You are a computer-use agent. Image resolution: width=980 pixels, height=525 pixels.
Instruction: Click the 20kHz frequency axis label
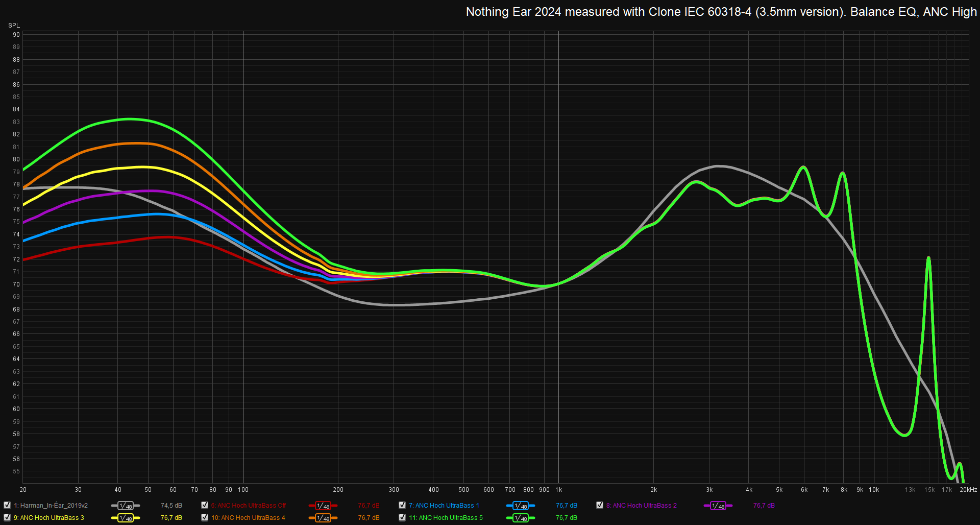click(968, 490)
